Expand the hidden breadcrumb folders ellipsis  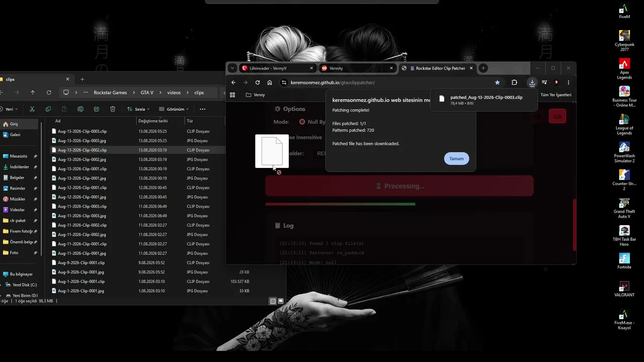86,93
